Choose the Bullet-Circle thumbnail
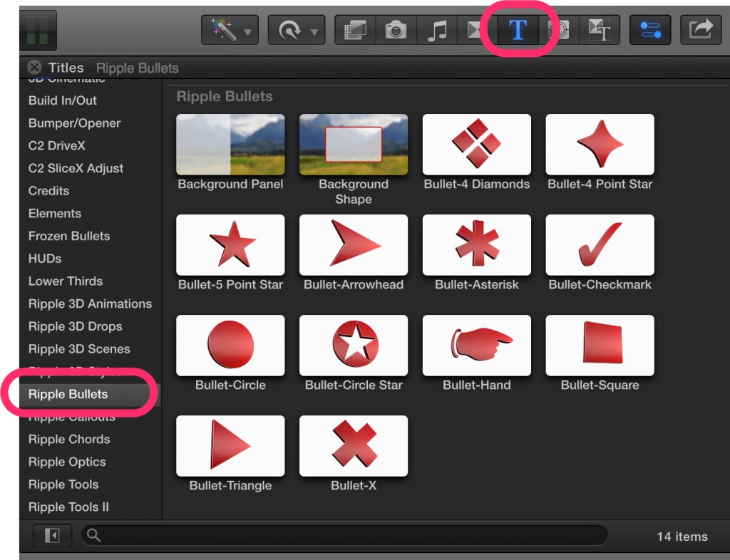Screen dimensions: 730x560 click(230, 346)
